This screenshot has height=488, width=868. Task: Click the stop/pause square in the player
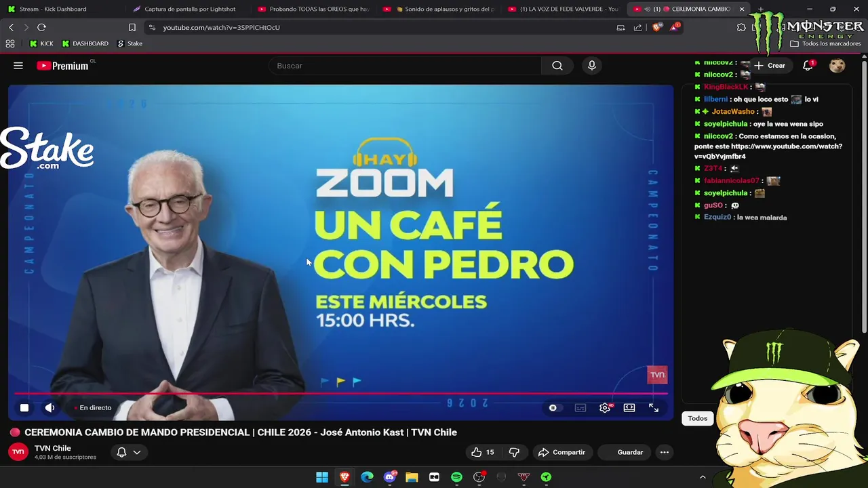tap(24, 407)
